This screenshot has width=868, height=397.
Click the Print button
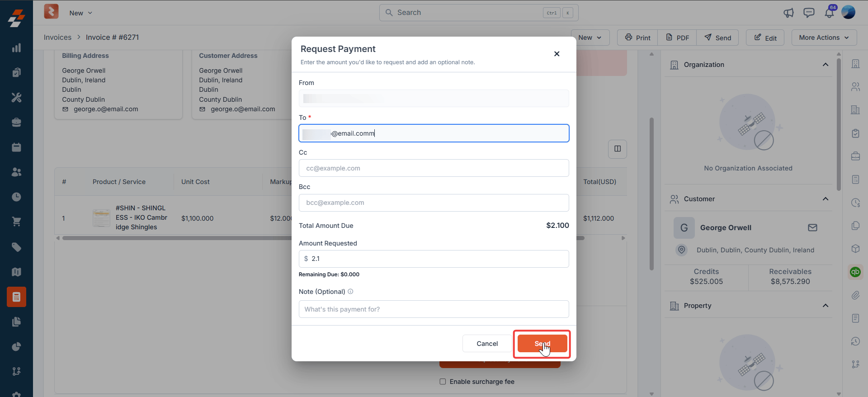click(x=637, y=38)
